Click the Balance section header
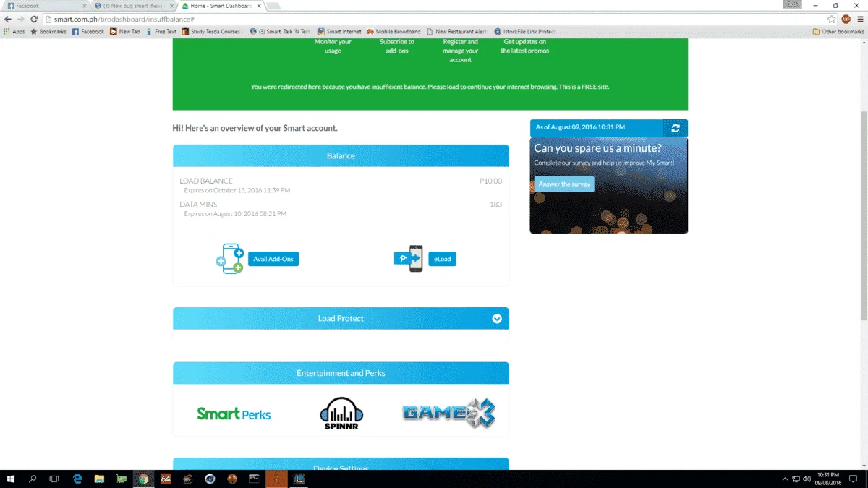 (x=341, y=155)
